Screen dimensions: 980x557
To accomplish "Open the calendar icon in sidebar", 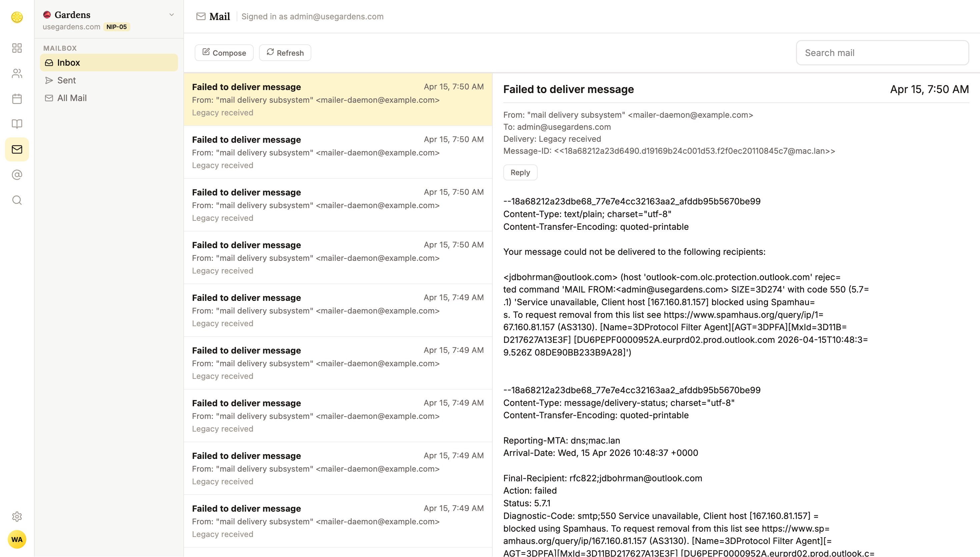I will pos(17,99).
